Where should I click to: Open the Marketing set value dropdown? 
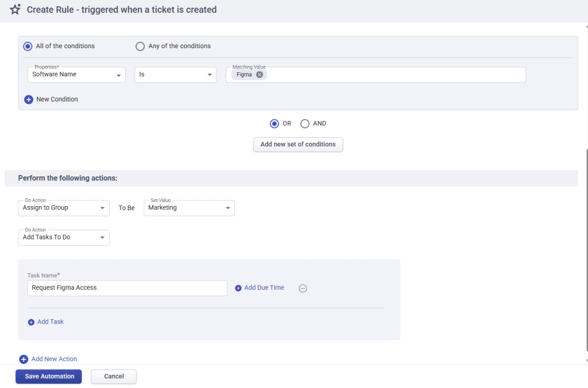(x=189, y=208)
